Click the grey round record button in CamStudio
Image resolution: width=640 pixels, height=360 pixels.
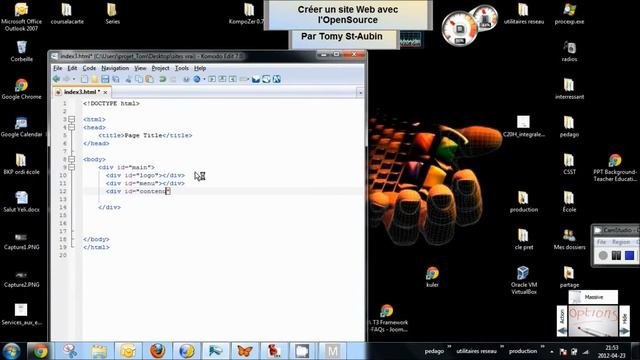coord(603,256)
